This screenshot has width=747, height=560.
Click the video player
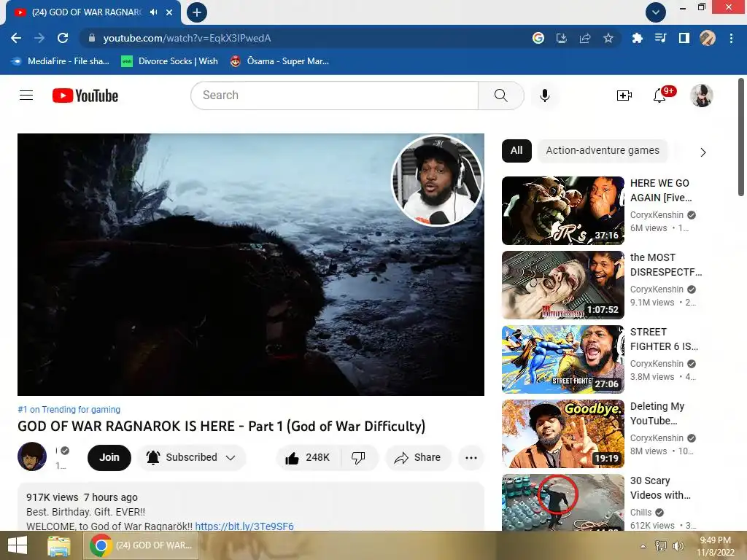click(x=251, y=264)
